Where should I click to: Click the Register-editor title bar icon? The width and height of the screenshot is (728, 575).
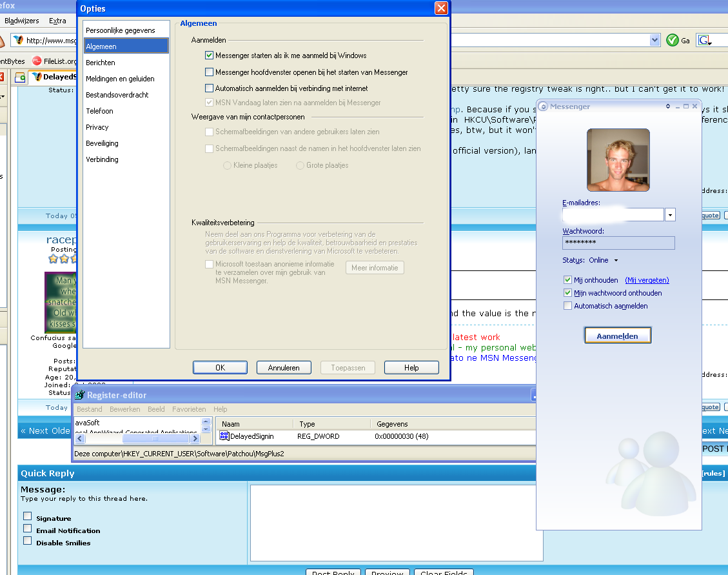coord(79,395)
